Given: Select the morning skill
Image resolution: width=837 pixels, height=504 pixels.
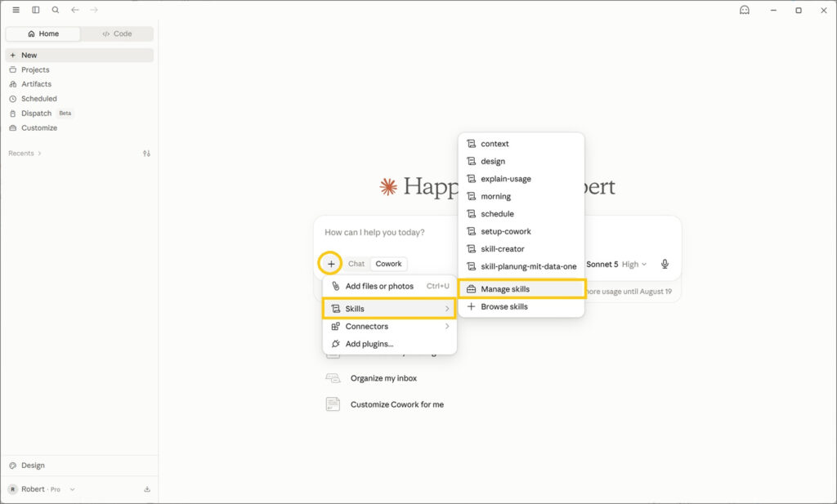Looking at the screenshot, I should point(521,196).
